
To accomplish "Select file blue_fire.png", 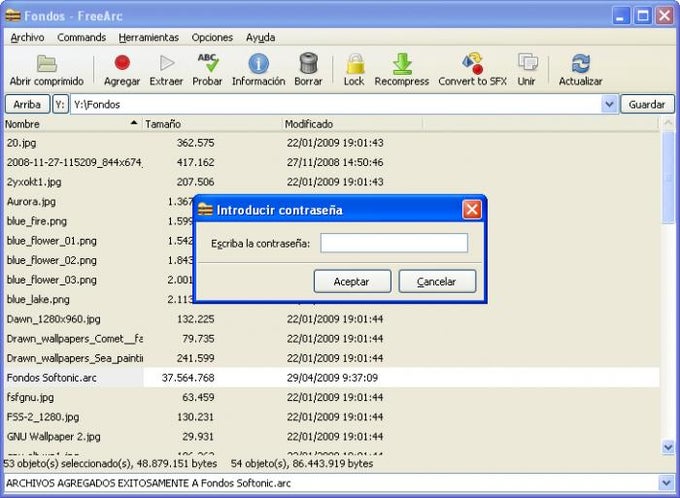I will click(37, 221).
